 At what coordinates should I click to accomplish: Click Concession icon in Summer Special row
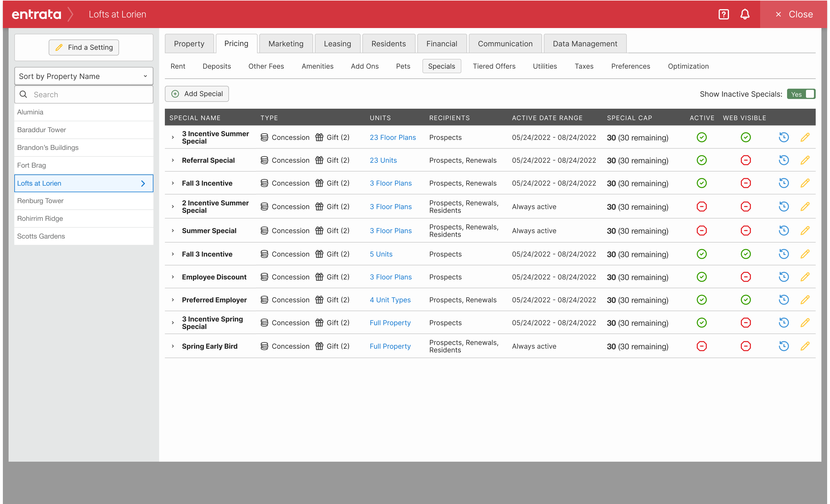click(x=264, y=231)
